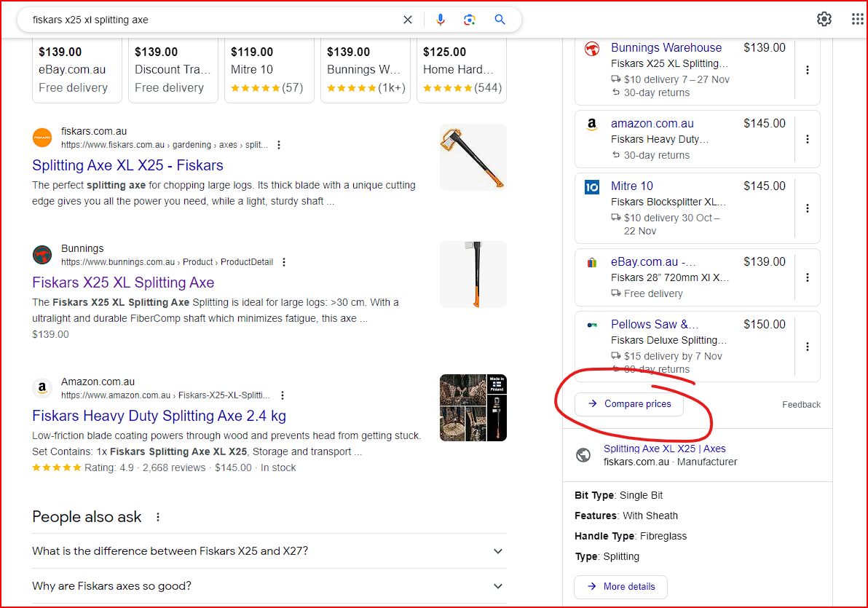The height and width of the screenshot is (608, 868).
Task: Open 'Fiskars X25 XL Splitting Axe' Bunnings result
Action: 123,283
